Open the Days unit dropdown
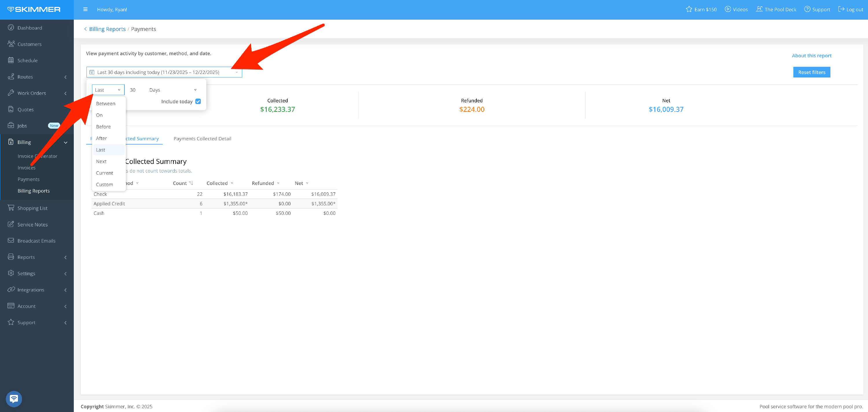Viewport: 868px width, 412px height. click(172, 90)
